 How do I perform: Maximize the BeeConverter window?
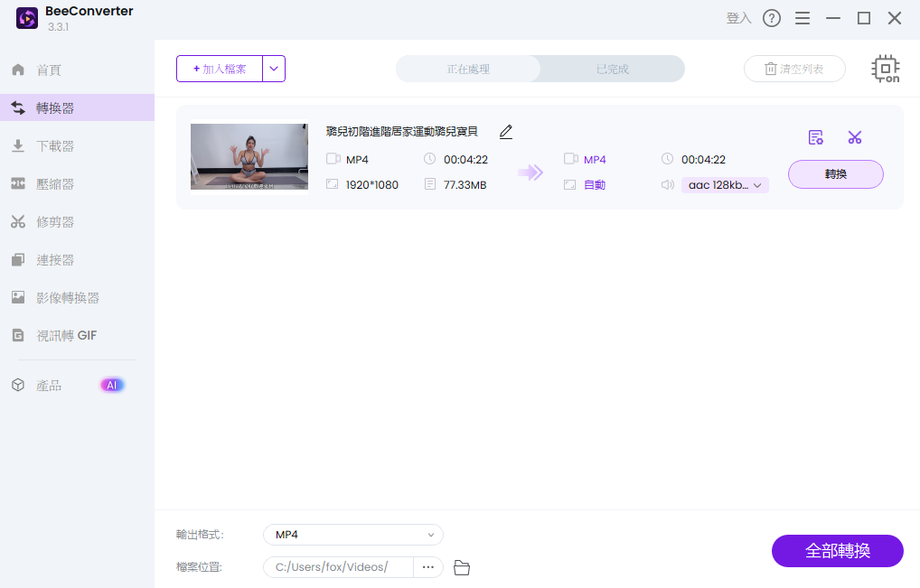point(864,18)
